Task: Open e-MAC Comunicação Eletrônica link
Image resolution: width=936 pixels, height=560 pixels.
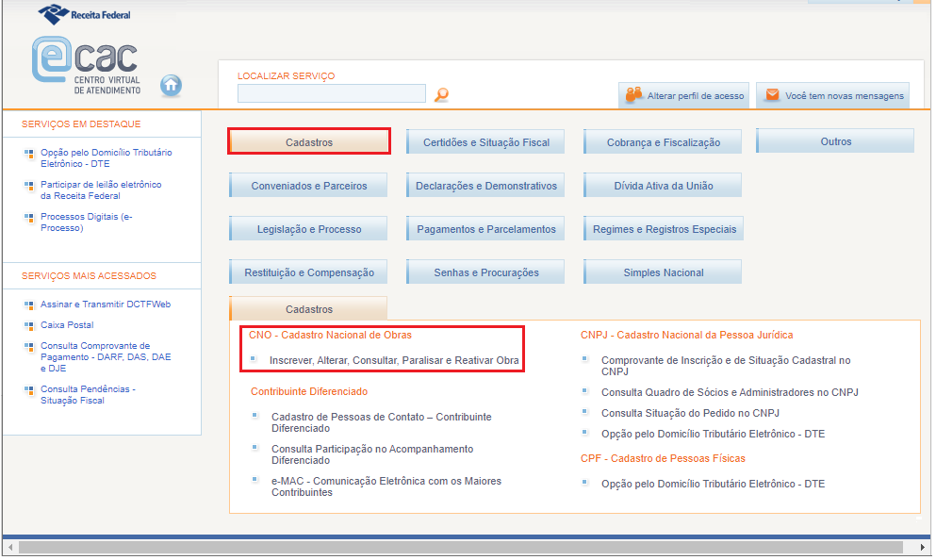Action: click(x=386, y=486)
